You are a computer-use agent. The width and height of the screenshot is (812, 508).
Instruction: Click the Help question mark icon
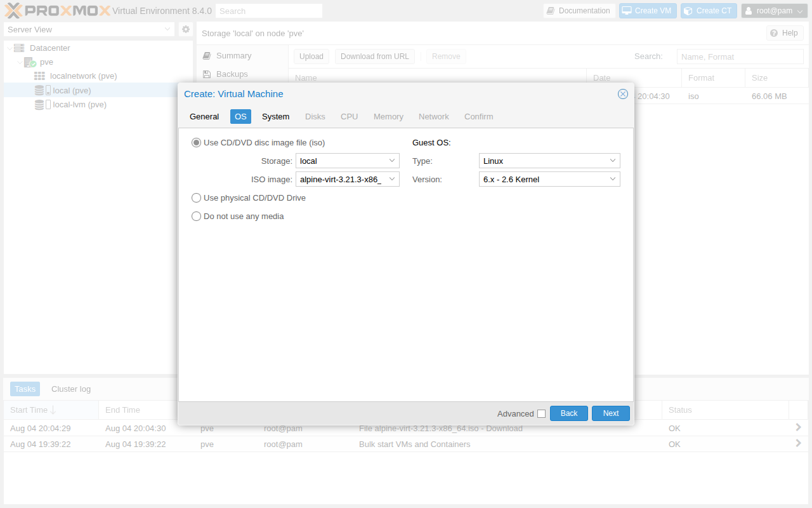pos(774,33)
